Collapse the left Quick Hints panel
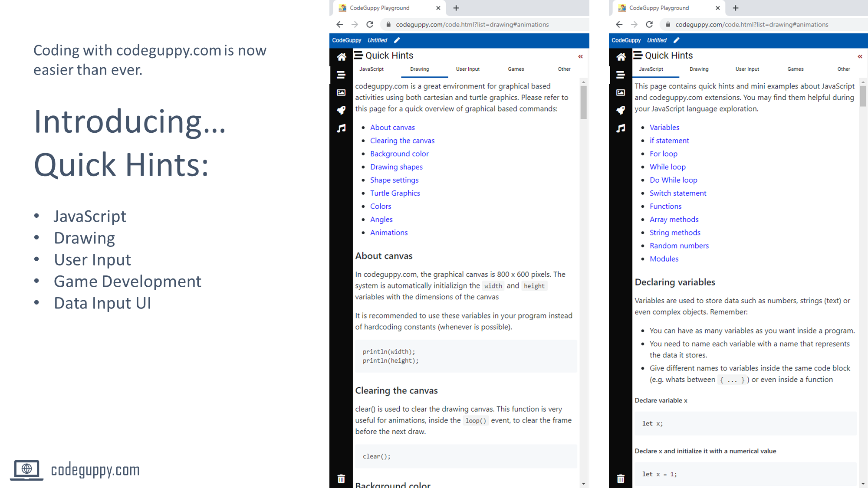The width and height of the screenshot is (868, 488). 580,56
